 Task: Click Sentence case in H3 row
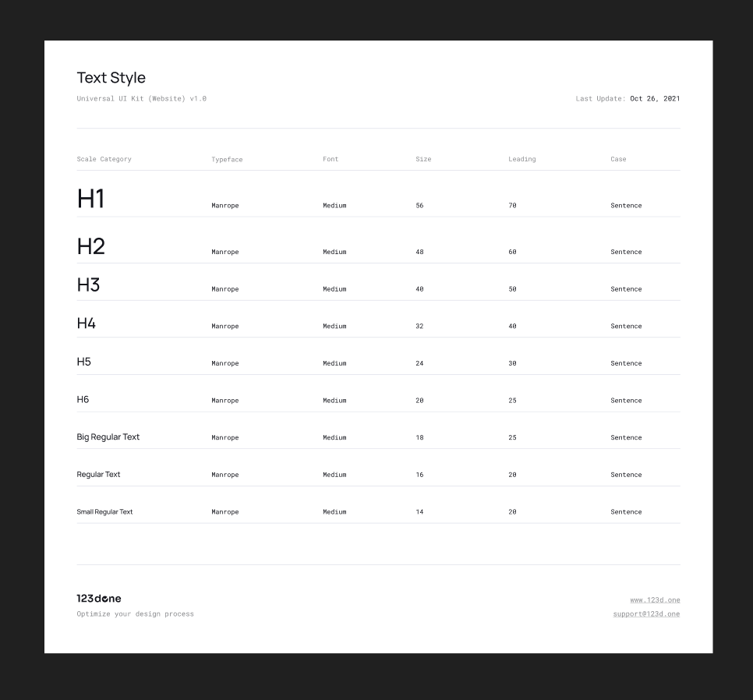tap(626, 289)
